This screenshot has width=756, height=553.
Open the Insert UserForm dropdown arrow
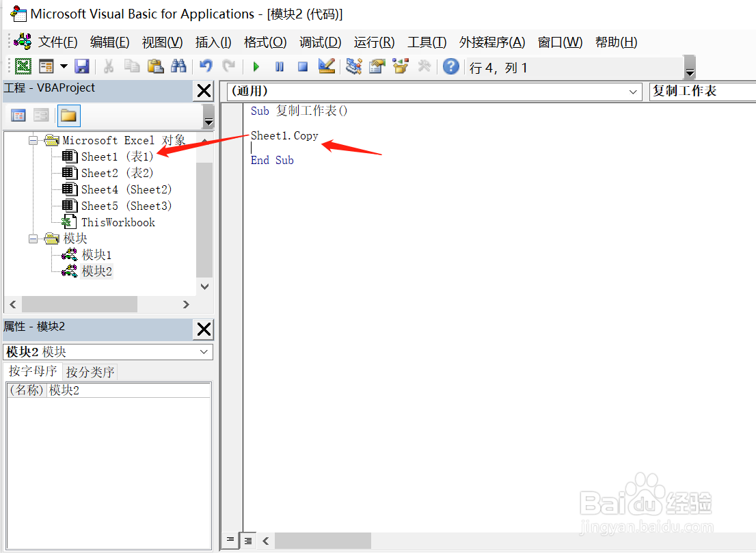point(64,66)
